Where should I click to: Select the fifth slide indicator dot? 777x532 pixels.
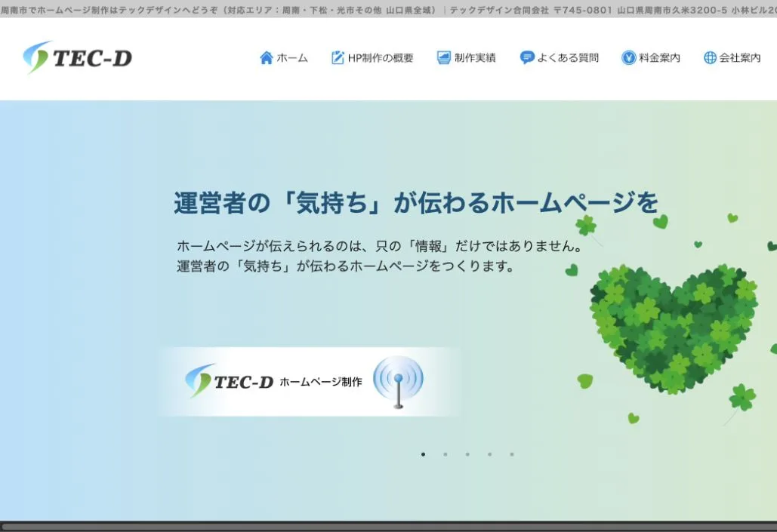512,454
